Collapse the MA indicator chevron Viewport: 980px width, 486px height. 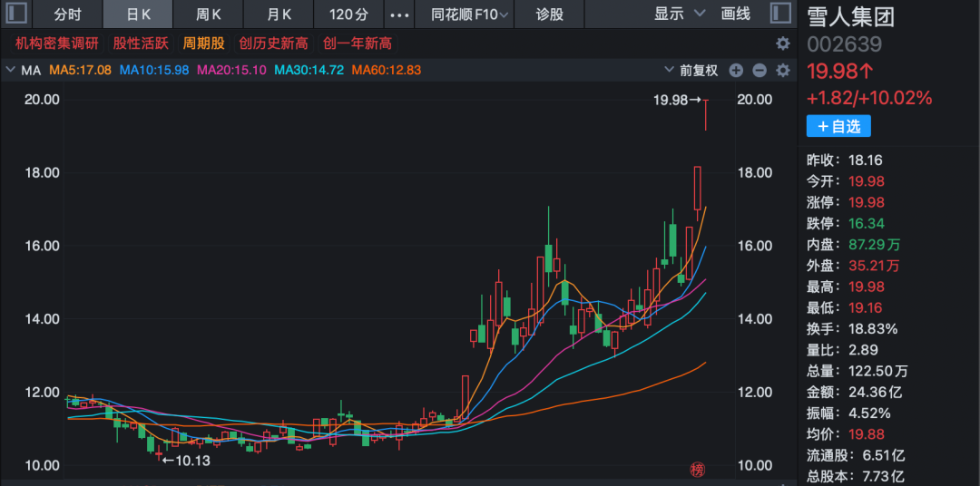coord(10,70)
